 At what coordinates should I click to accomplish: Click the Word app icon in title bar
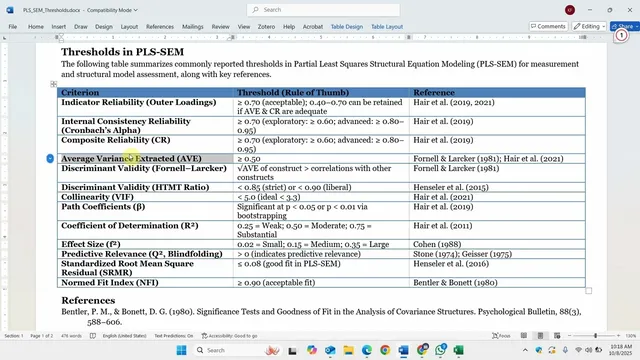click(x=10, y=10)
